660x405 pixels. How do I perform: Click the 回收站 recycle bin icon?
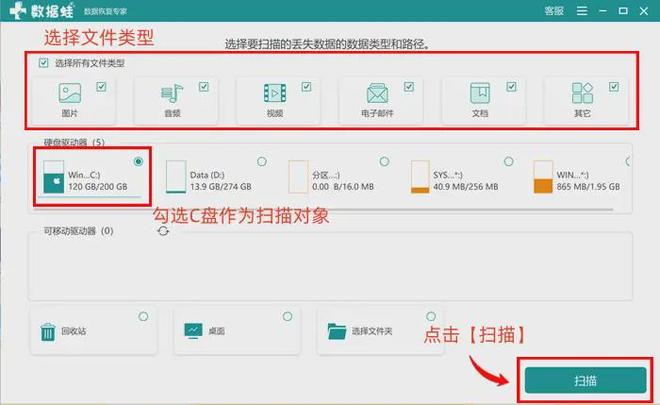coord(48,331)
